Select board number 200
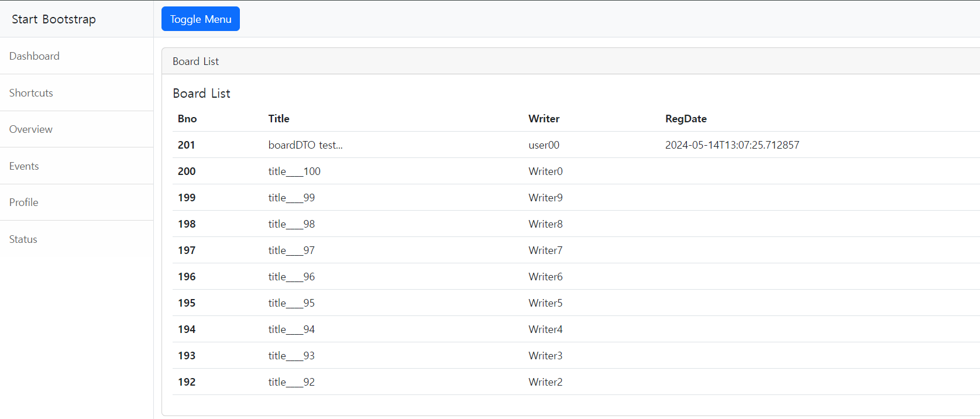Screen dimensions: 980x419 point(187,171)
